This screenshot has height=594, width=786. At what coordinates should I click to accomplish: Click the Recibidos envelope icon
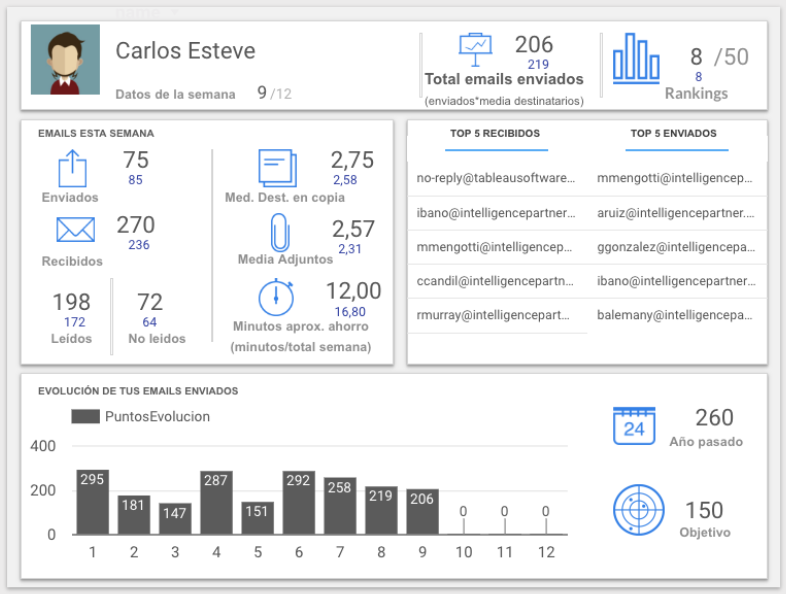click(75, 231)
